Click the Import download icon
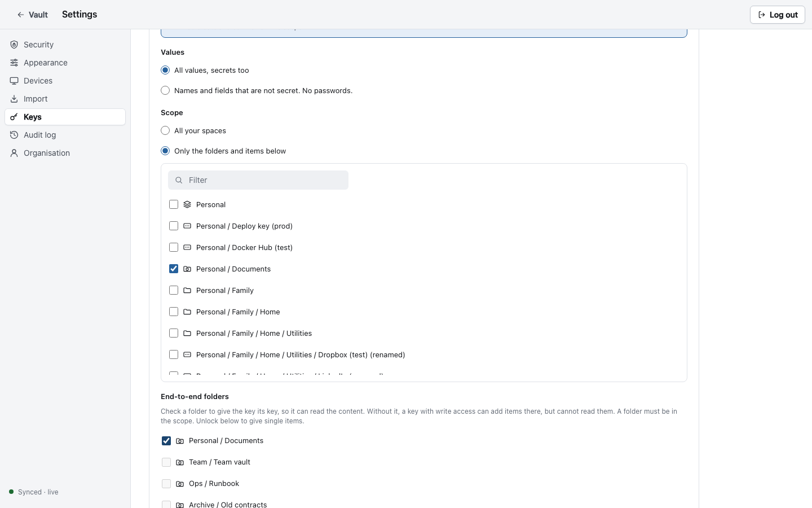The height and width of the screenshot is (508, 812). coord(14,99)
